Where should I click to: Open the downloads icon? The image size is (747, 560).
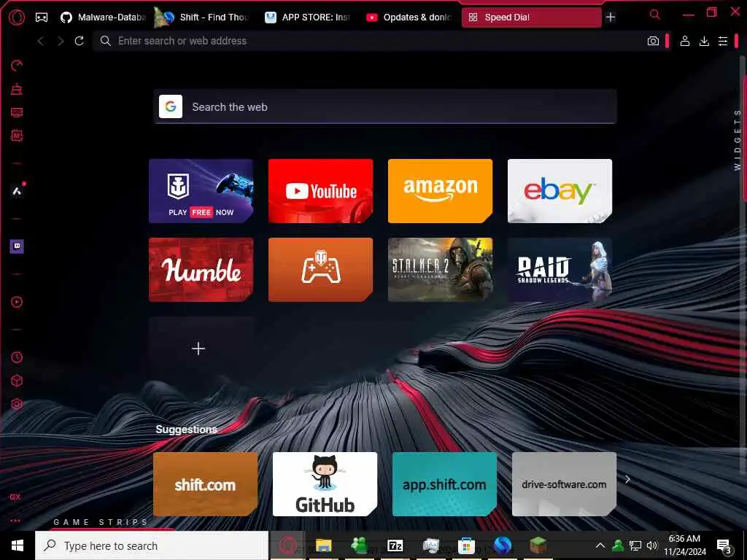(x=704, y=41)
